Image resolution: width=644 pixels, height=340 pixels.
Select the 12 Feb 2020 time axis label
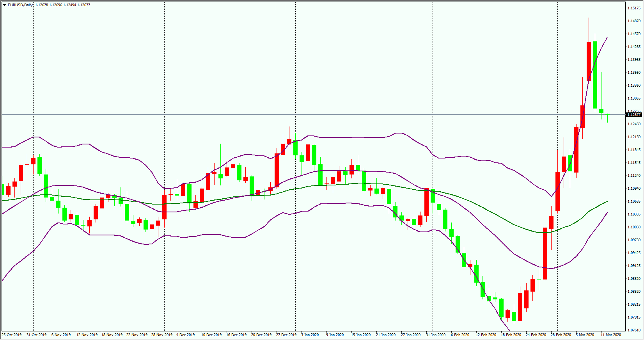click(x=486, y=335)
